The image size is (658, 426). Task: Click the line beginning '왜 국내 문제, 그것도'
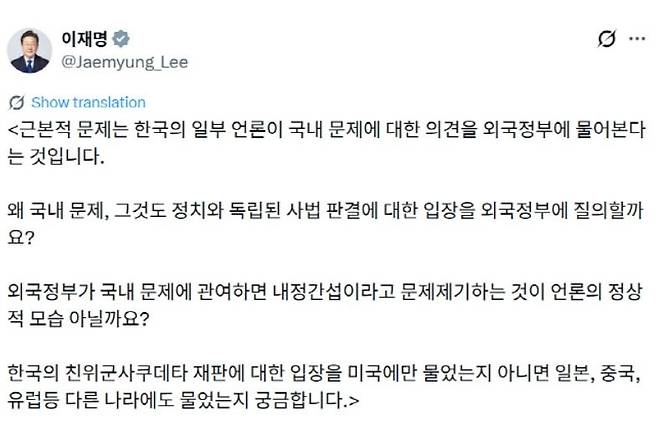click(x=328, y=211)
